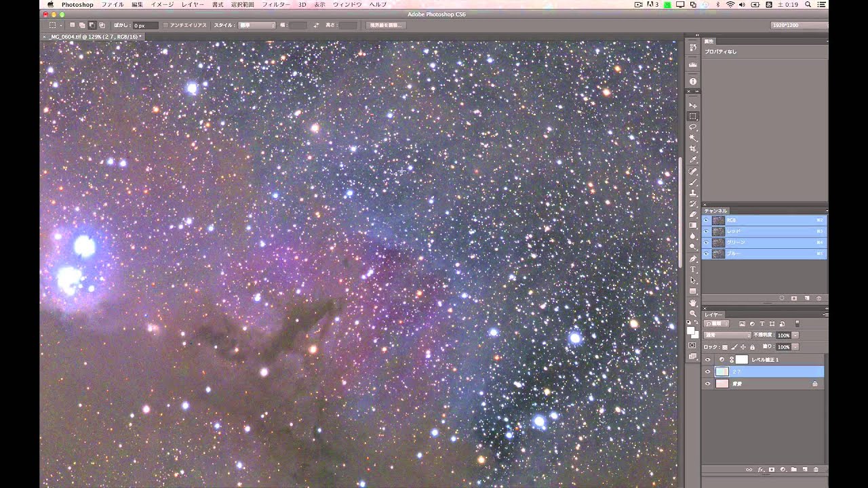Open the layer blend mode dropdown
This screenshot has width=868, height=488.
(x=728, y=335)
